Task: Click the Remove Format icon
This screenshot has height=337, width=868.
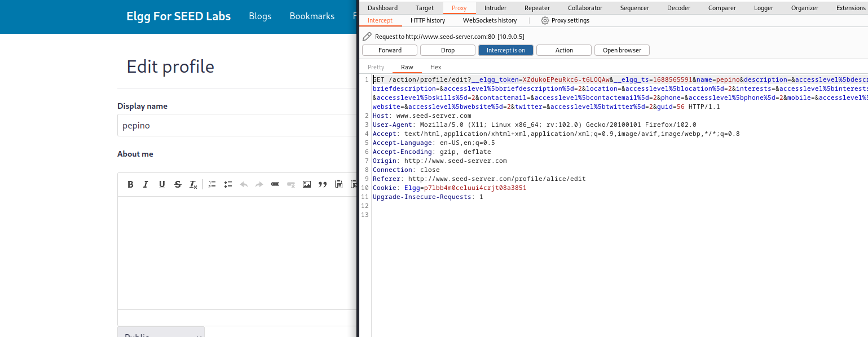Action: point(193,184)
